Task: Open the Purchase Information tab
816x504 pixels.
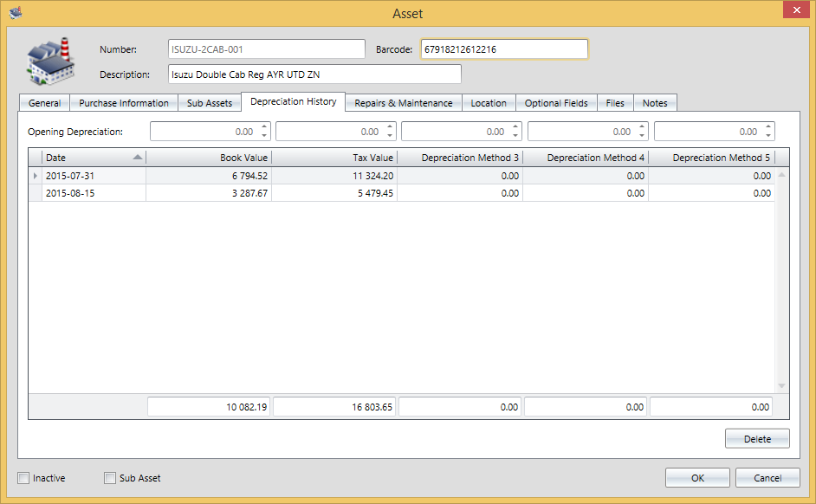Action: coord(124,103)
